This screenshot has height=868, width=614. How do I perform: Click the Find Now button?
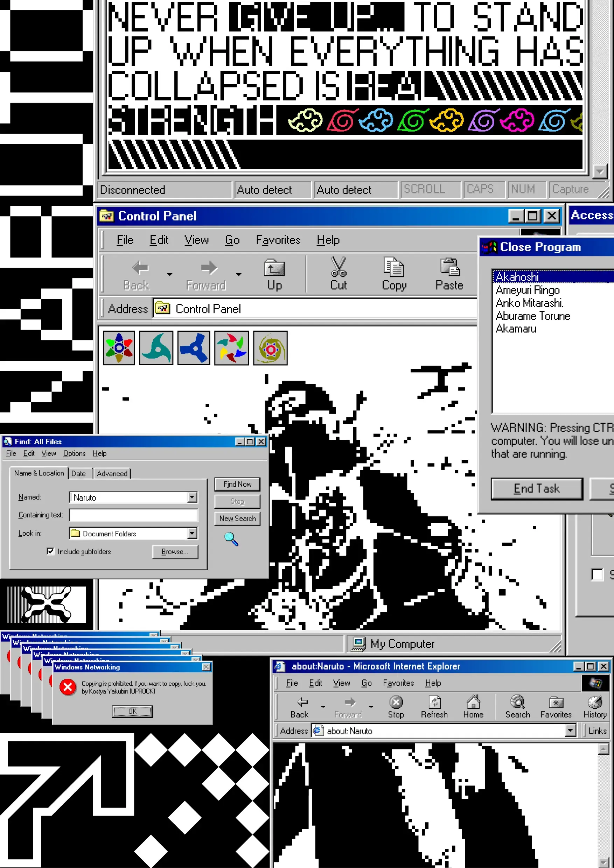(x=237, y=484)
